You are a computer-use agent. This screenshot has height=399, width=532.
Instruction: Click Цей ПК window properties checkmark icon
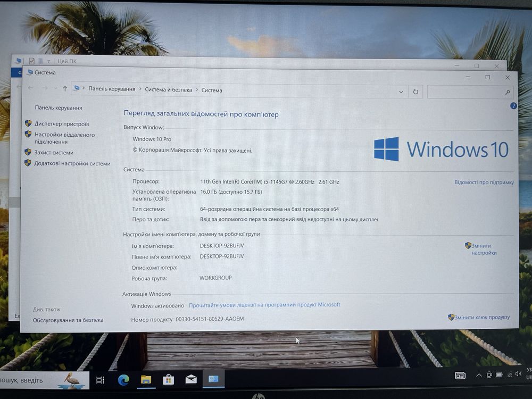31,61
